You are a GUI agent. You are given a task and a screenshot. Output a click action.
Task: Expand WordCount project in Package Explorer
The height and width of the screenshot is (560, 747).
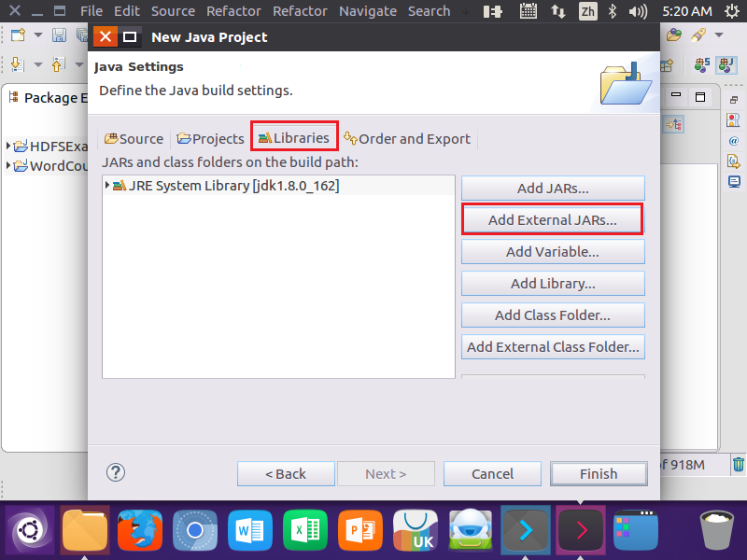pos(8,166)
